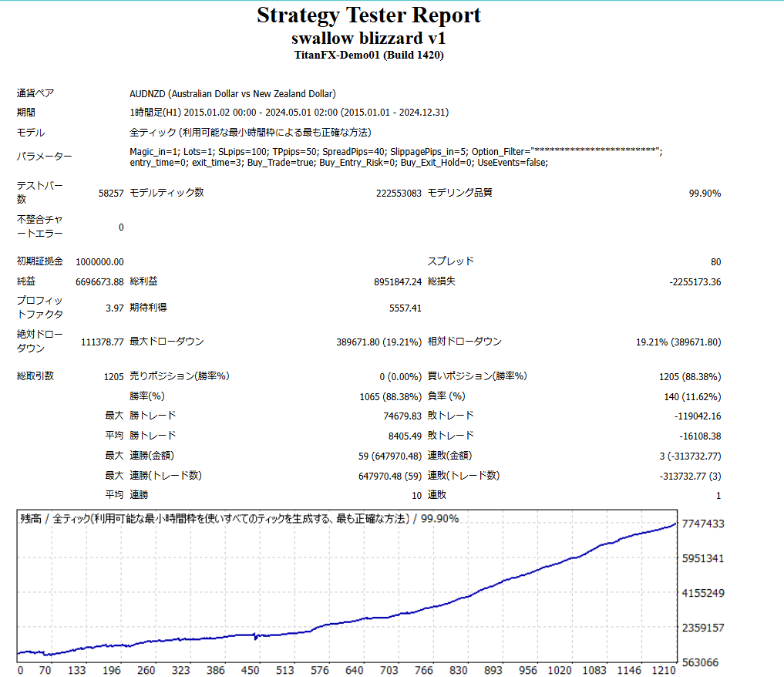Click average winning trade 8405.49

(405, 436)
